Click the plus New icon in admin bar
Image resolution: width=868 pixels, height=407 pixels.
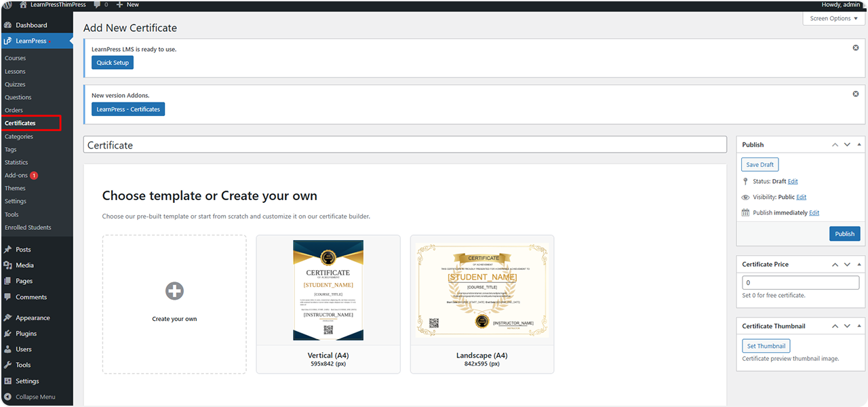(119, 5)
